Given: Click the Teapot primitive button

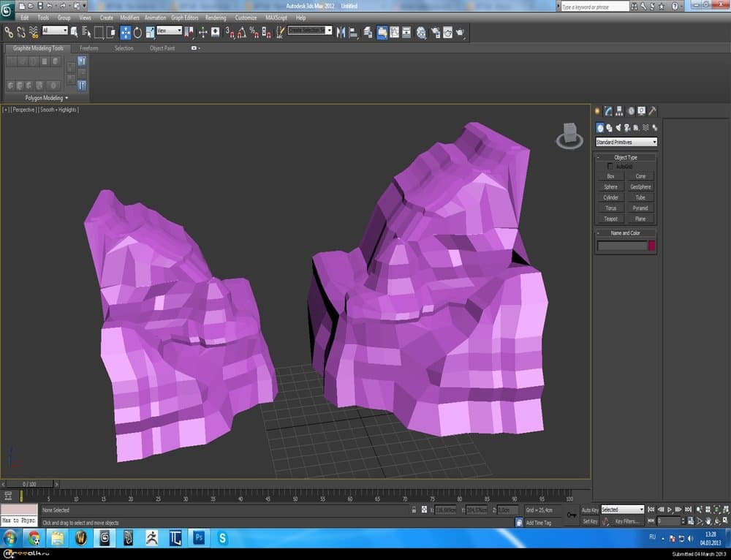Looking at the screenshot, I should coord(610,219).
